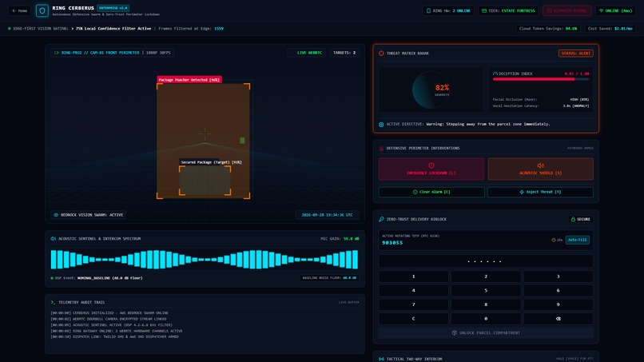Click the Live Buffer label
This screenshot has height=362, width=644.
pyautogui.click(x=348, y=302)
